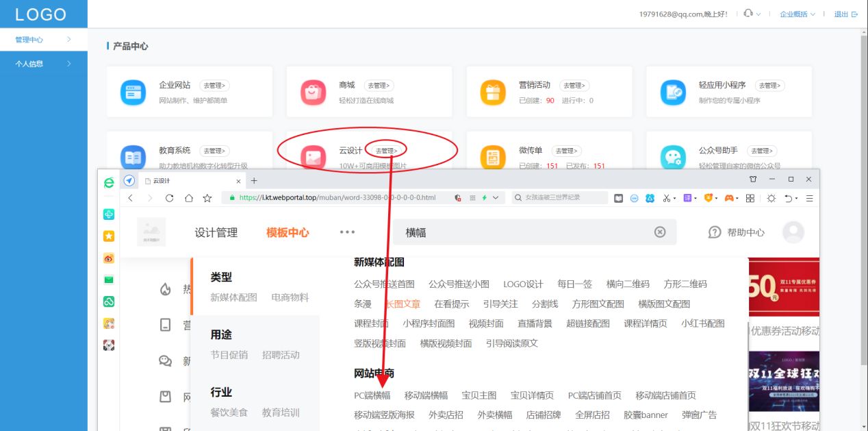Viewport: 868px width, 431px height.
Task: Select the PC端横幅 template type
Action: 372,395
